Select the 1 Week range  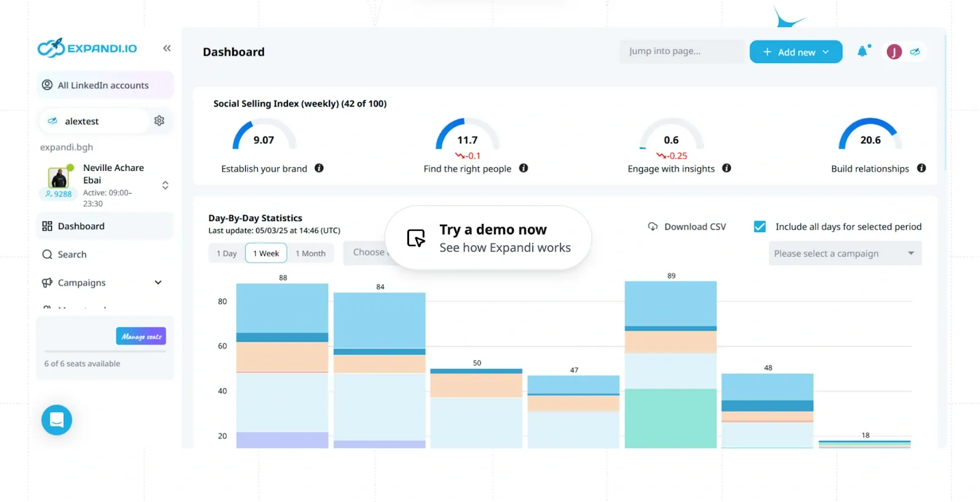coord(266,253)
